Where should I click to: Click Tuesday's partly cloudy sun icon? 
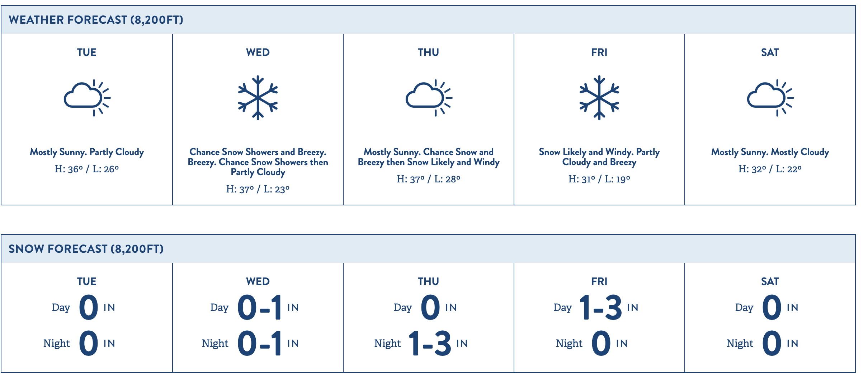[x=87, y=98]
